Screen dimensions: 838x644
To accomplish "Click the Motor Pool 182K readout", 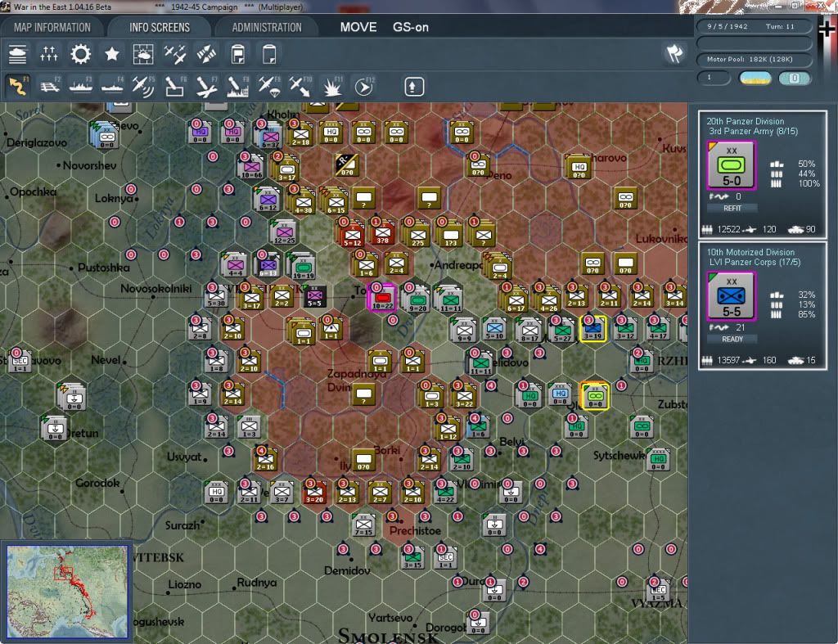I will (x=754, y=59).
